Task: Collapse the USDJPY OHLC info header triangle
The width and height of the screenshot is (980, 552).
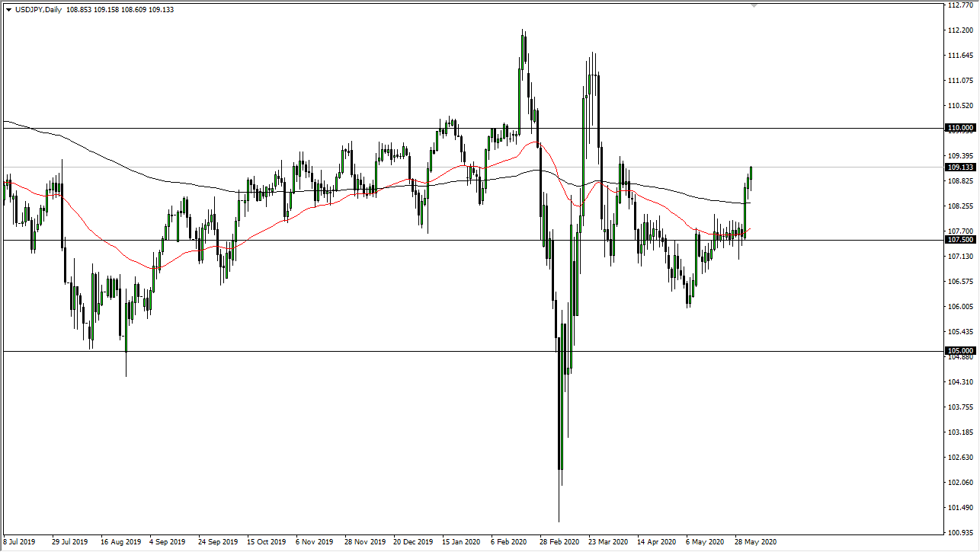Action: coord(9,11)
